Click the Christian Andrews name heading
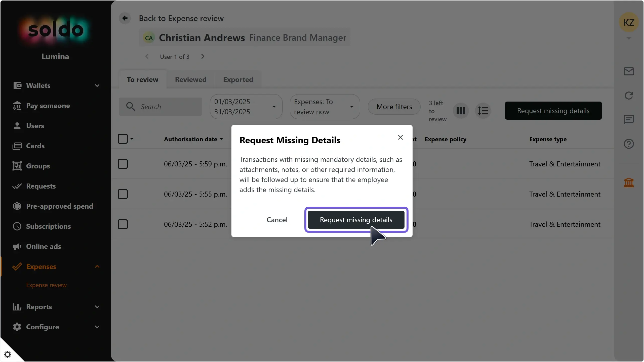644x362 pixels. click(202, 38)
